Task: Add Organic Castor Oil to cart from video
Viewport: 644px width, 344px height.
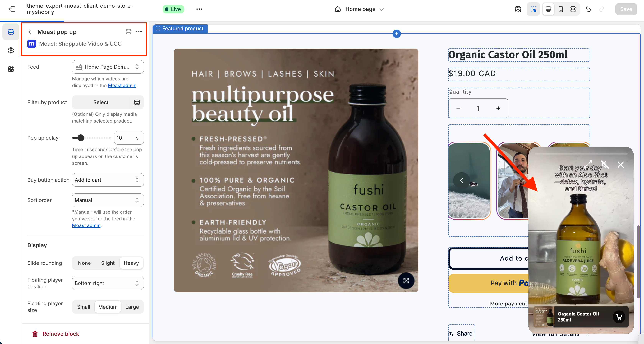Action: pyautogui.click(x=619, y=317)
